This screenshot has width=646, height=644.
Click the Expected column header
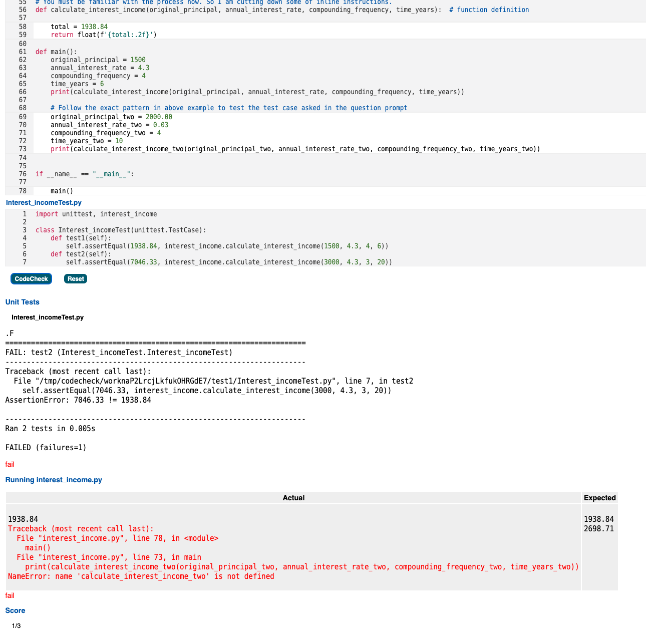tap(599, 497)
